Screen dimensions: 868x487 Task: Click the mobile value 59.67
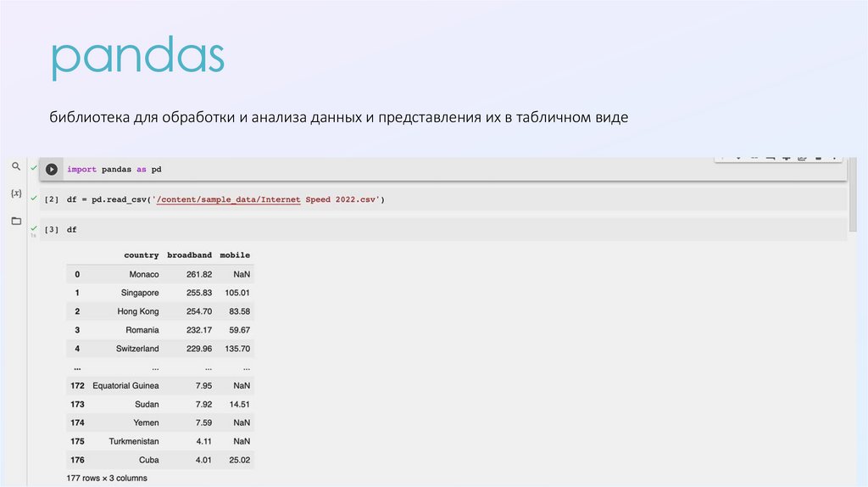240,330
